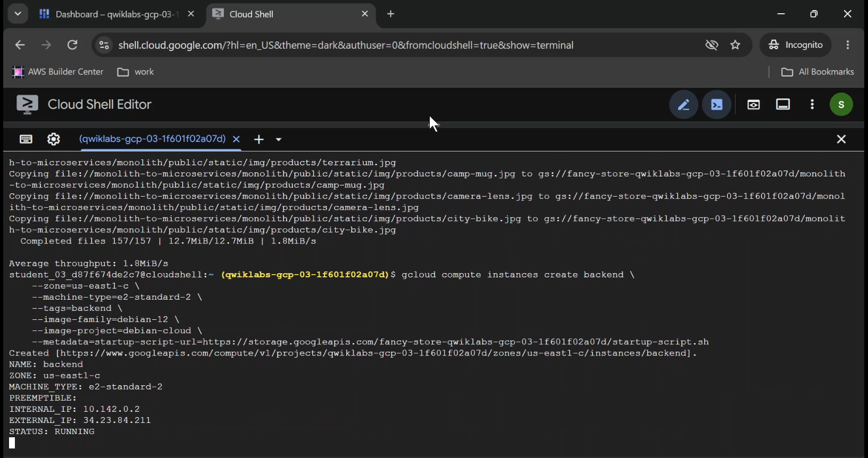Close the Dashboard browser tab
Screen dimensions: 868x458
point(191,14)
